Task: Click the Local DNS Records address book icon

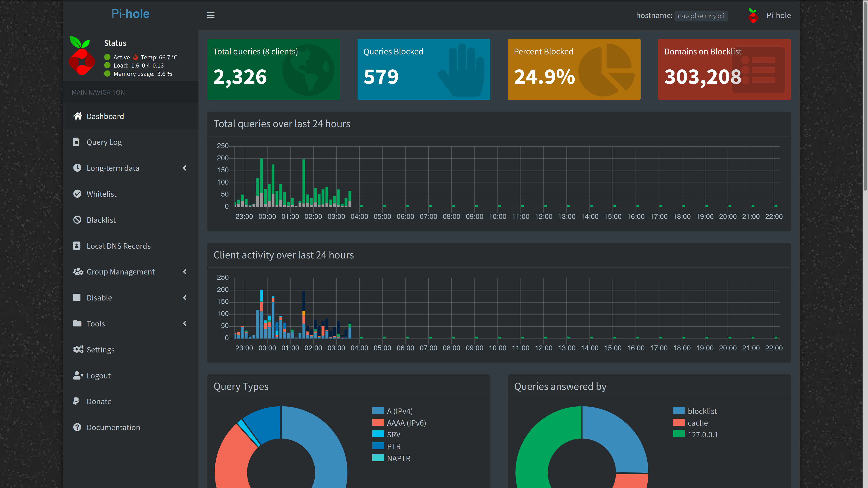Action: tap(77, 246)
